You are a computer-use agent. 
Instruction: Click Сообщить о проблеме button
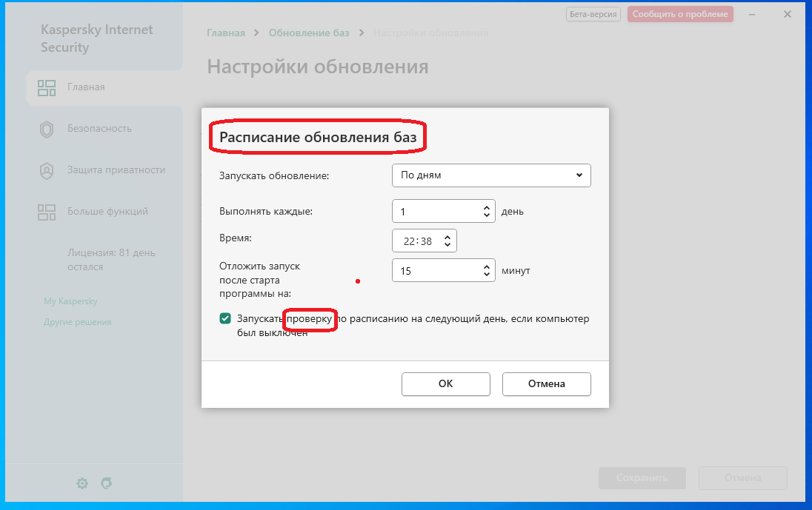680,14
